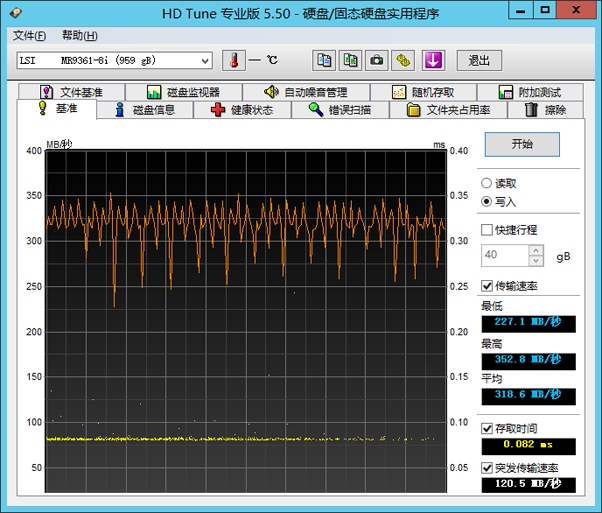Open the 帮助(H) menu

[x=80, y=36]
